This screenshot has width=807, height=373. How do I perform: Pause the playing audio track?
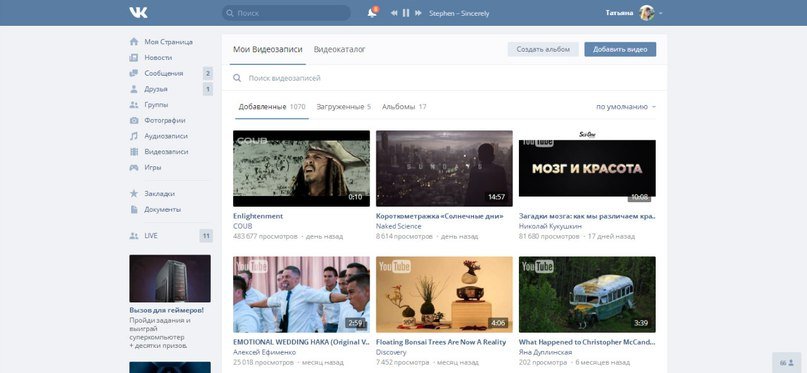coord(406,13)
